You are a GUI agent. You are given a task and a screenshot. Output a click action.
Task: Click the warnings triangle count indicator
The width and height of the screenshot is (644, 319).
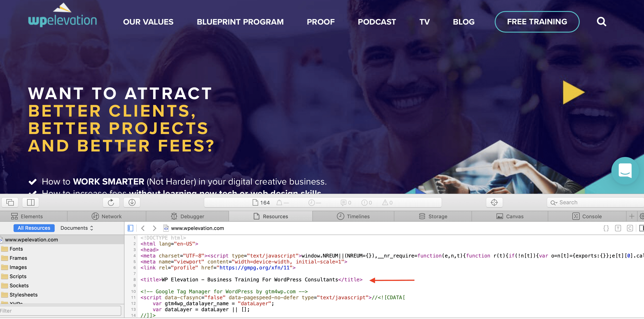point(387,203)
